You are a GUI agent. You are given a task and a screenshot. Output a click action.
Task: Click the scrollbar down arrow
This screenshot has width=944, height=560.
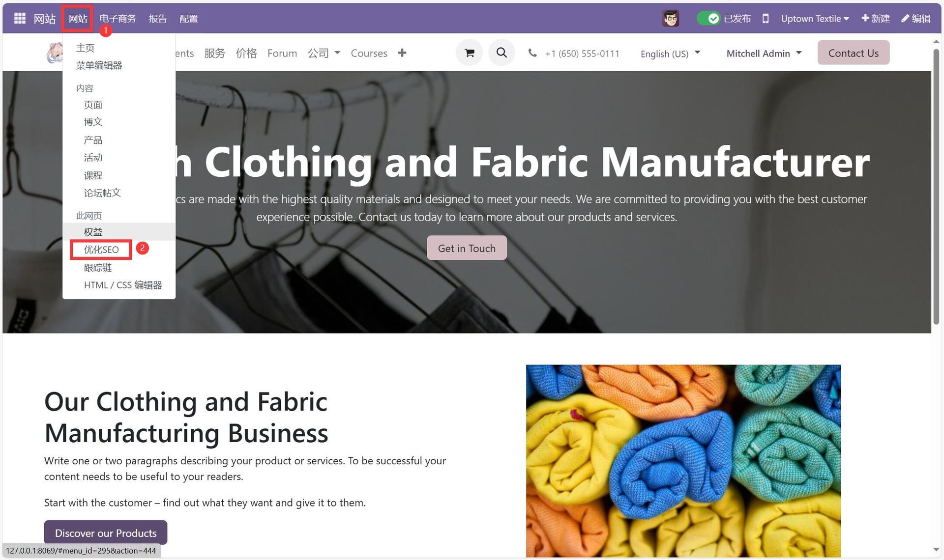[936, 549]
